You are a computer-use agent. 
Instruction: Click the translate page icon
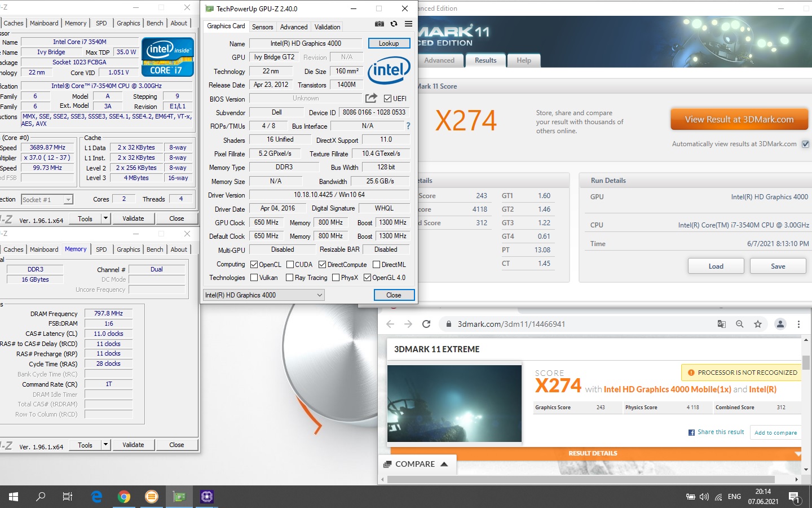point(721,324)
